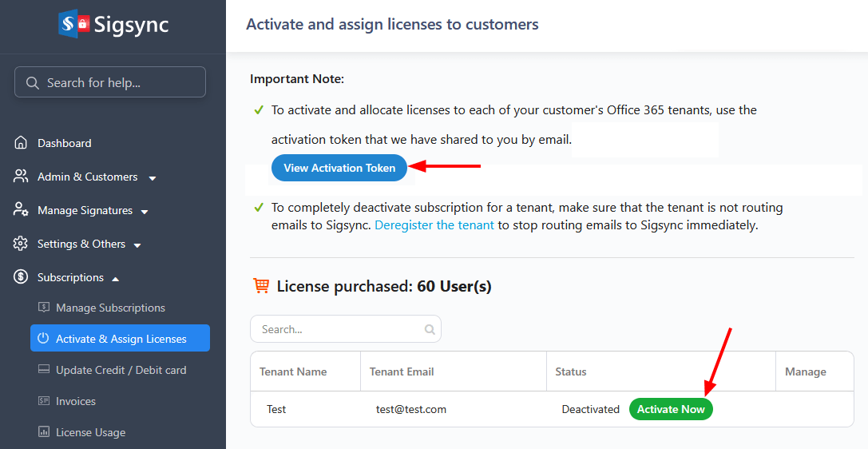
Task: Follow the Deregister the tenant link
Action: (x=434, y=225)
